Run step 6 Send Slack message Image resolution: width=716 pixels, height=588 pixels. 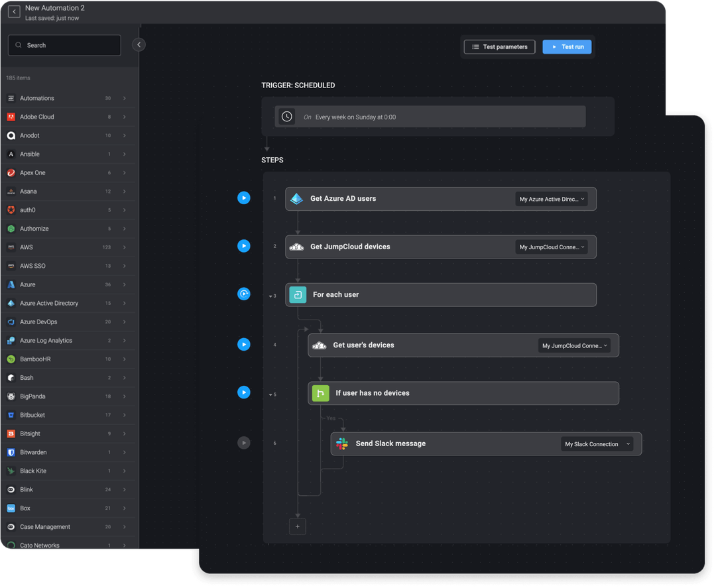point(244,443)
